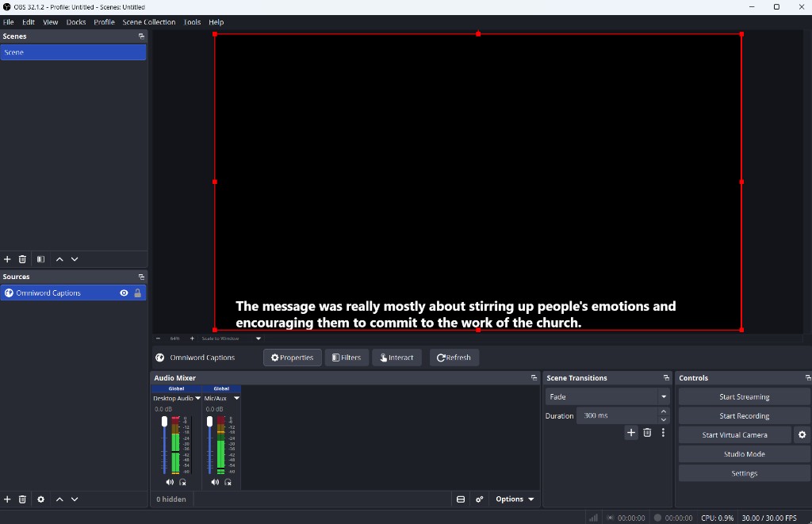Delete selected source with the Sources trash icon

(22, 499)
